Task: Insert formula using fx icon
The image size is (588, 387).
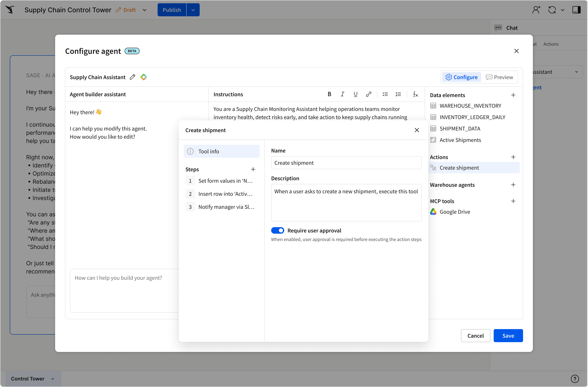Action: tap(415, 94)
